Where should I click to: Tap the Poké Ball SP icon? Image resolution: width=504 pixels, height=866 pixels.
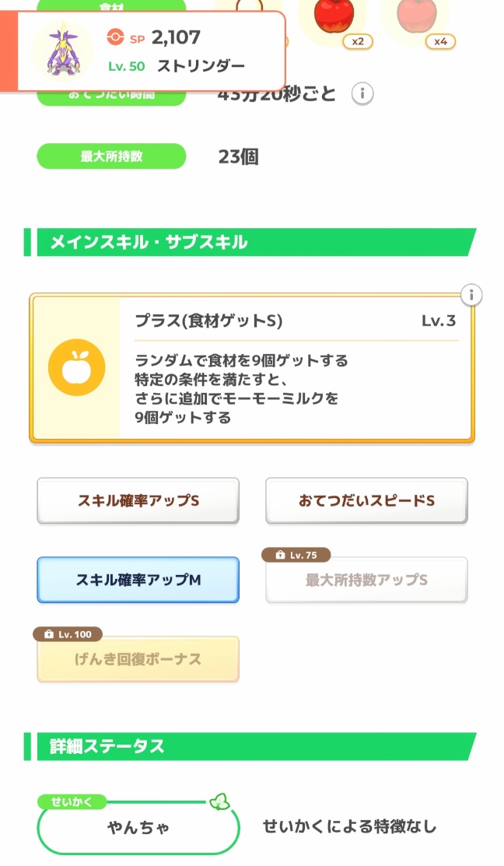(115, 36)
